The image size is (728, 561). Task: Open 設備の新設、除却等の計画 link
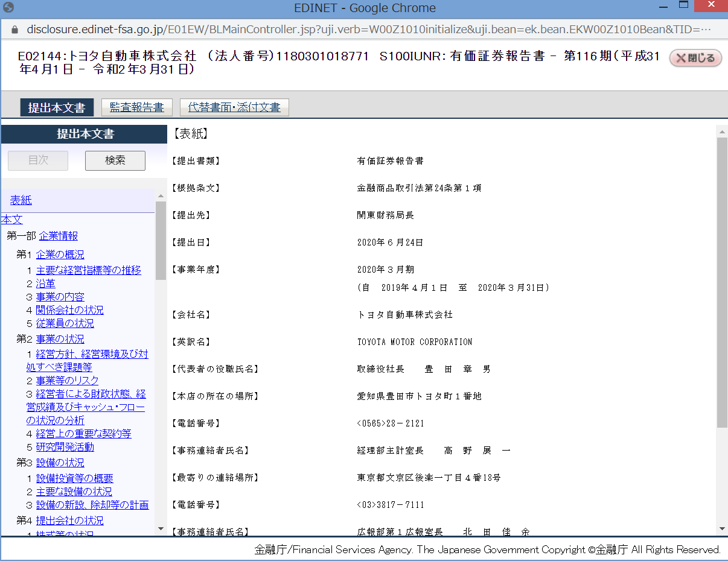click(x=92, y=505)
